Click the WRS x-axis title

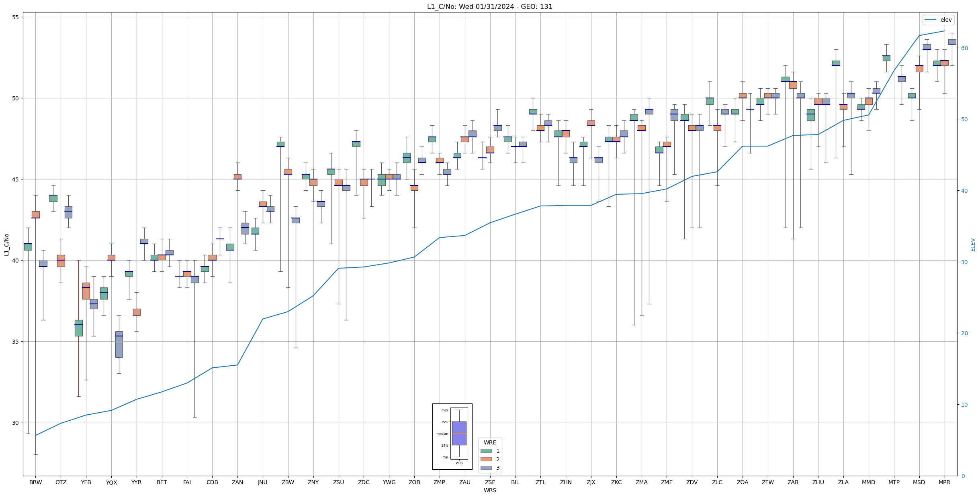[489, 490]
